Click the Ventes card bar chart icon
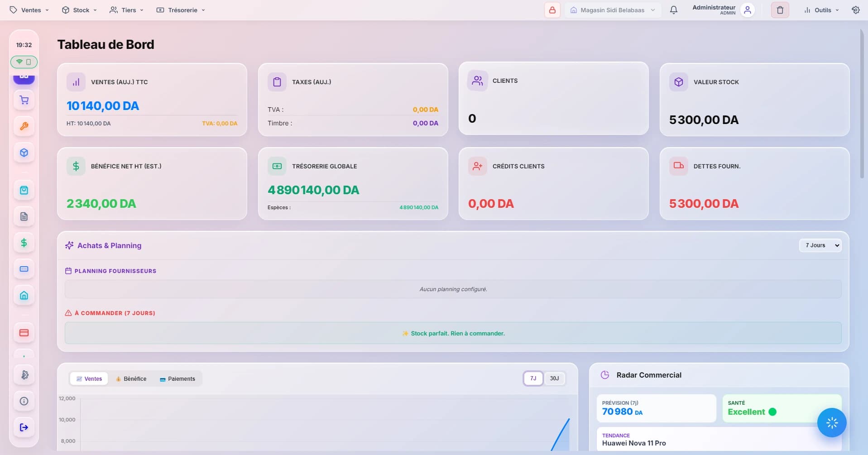868x455 pixels. (76, 82)
